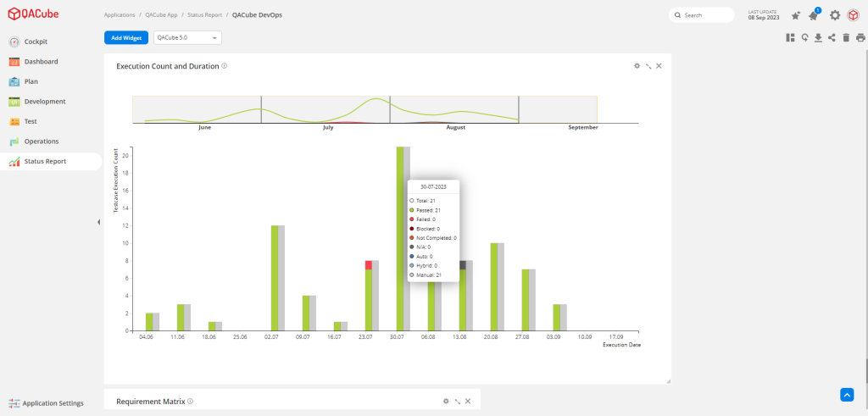Open Execution Count widget settings gear
The image size is (868, 416).
(637, 66)
